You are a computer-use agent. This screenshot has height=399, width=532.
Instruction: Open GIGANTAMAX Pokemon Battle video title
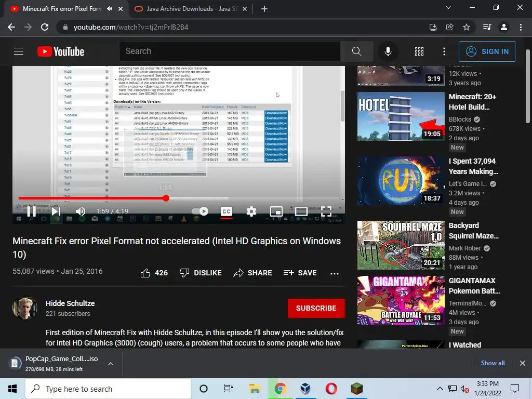point(474,286)
